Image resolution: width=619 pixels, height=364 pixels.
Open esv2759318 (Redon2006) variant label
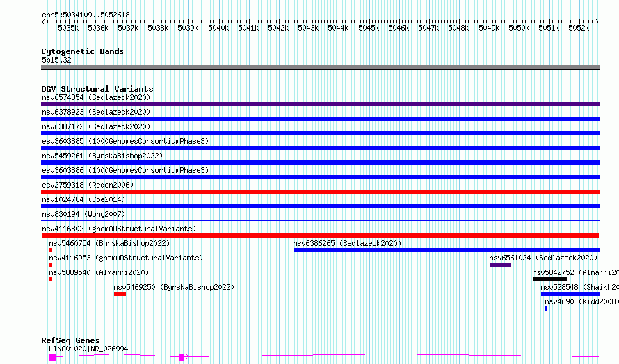point(88,185)
